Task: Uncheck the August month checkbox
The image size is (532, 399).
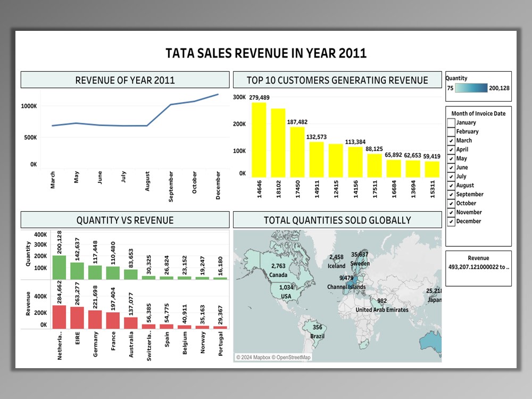Action: pos(451,186)
